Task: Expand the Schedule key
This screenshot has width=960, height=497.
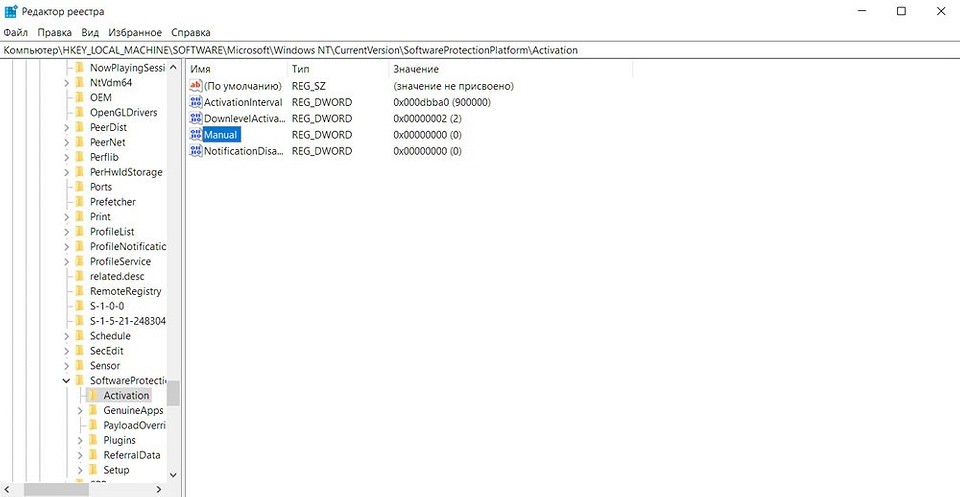Action: coord(66,336)
